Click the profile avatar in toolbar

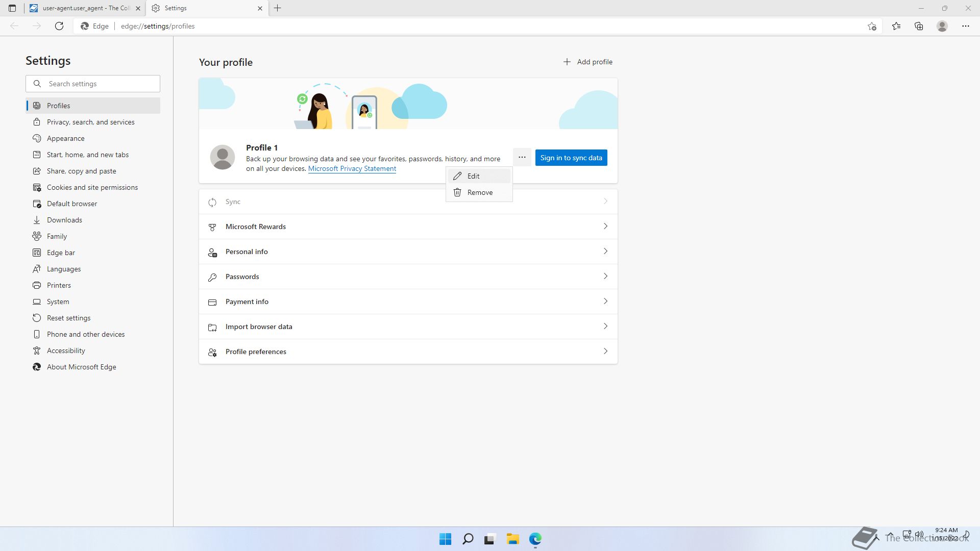pyautogui.click(x=942, y=26)
